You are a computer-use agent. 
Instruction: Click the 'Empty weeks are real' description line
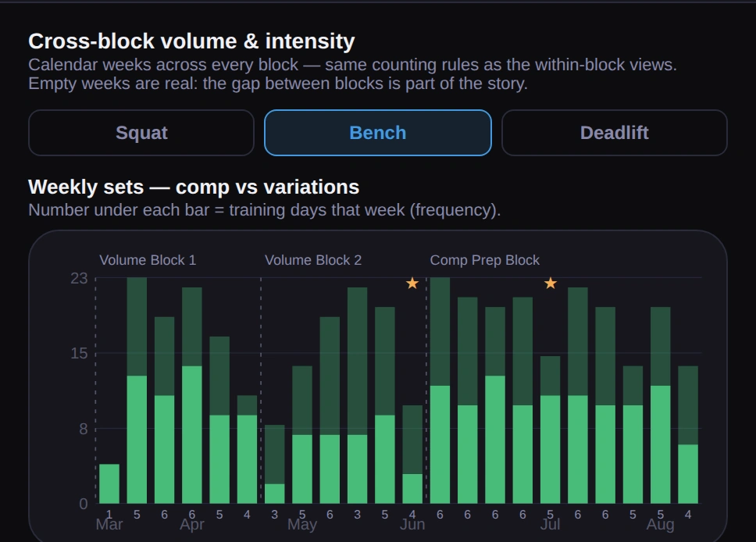[x=278, y=84]
